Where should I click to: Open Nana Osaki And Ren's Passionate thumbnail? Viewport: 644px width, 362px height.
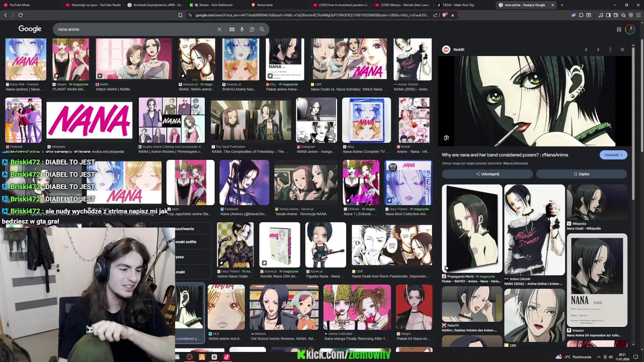click(x=391, y=245)
